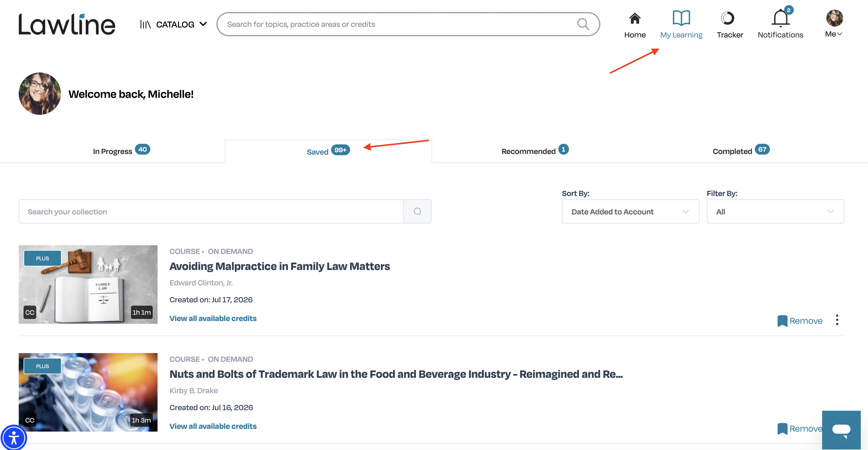Viewport: 868px width, 450px height.
Task: View all available credits for Trademark Law course
Action: coord(213,426)
